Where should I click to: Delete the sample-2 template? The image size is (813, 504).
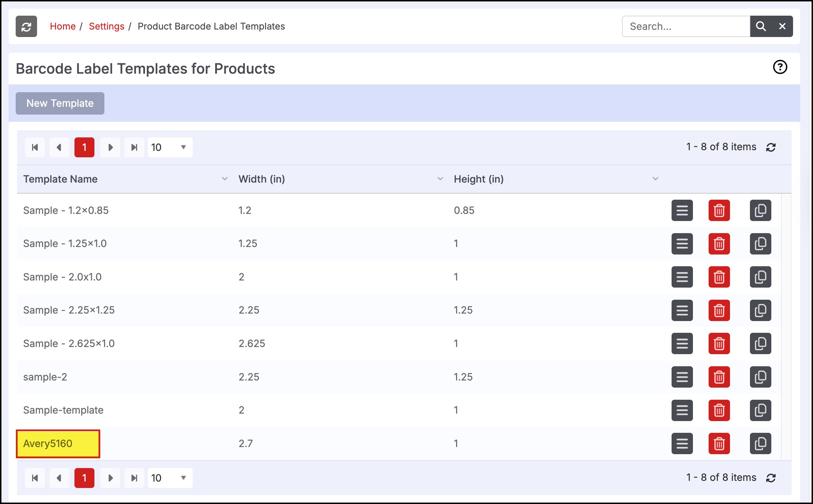(x=719, y=377)
